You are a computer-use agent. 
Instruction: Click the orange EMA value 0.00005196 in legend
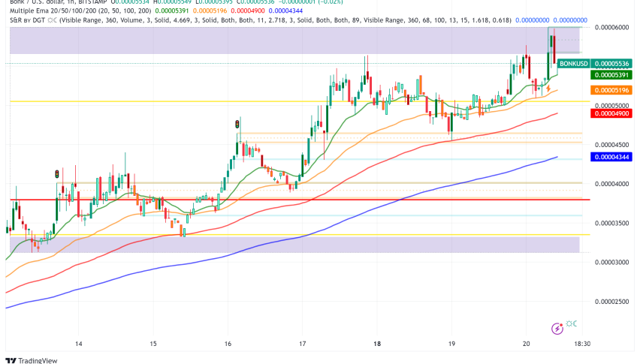point(210,11)
